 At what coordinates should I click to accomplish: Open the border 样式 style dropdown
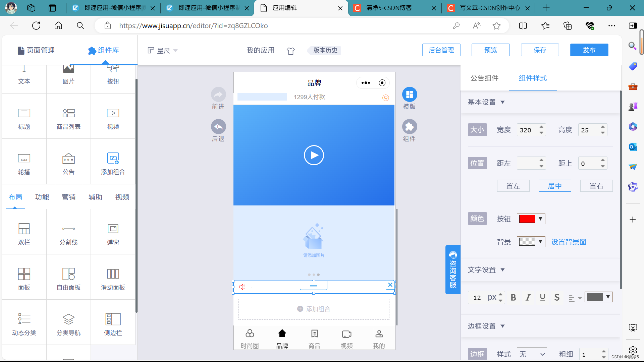click(x=532, y=354)
